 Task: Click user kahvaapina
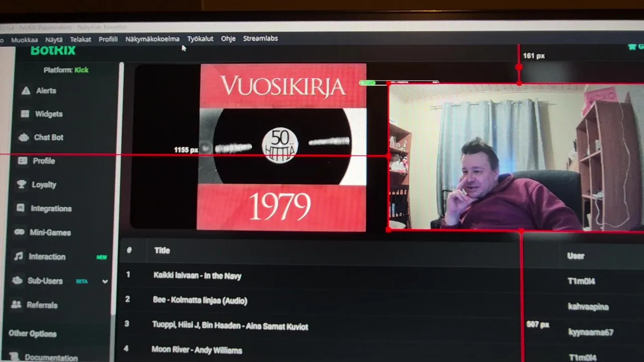pos(588,307)
